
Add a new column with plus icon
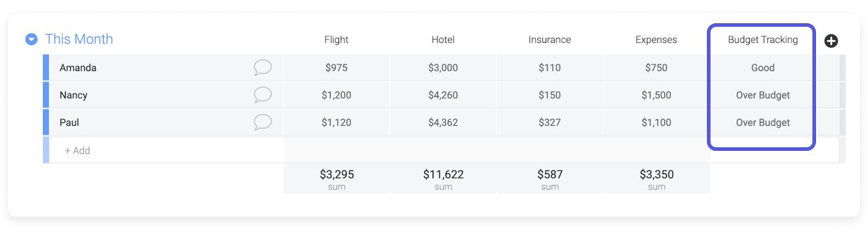click(x=831, y=41)
